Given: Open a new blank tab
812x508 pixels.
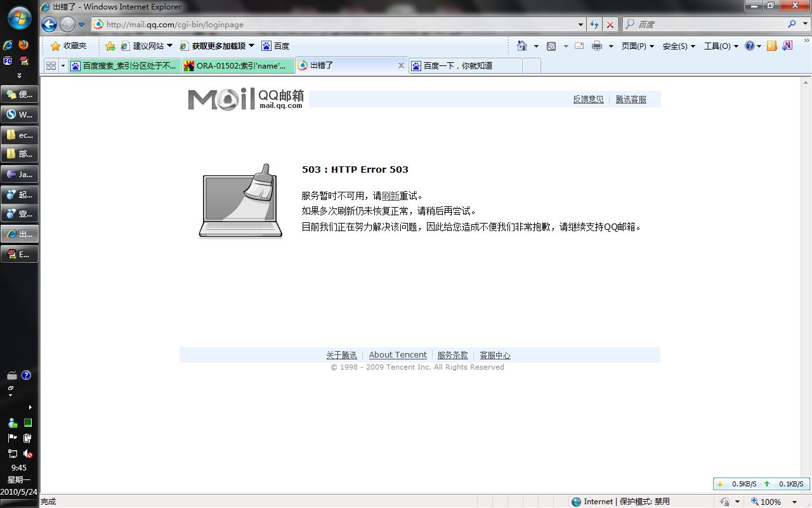Looking at the screenshot, I should coord(532,65).
